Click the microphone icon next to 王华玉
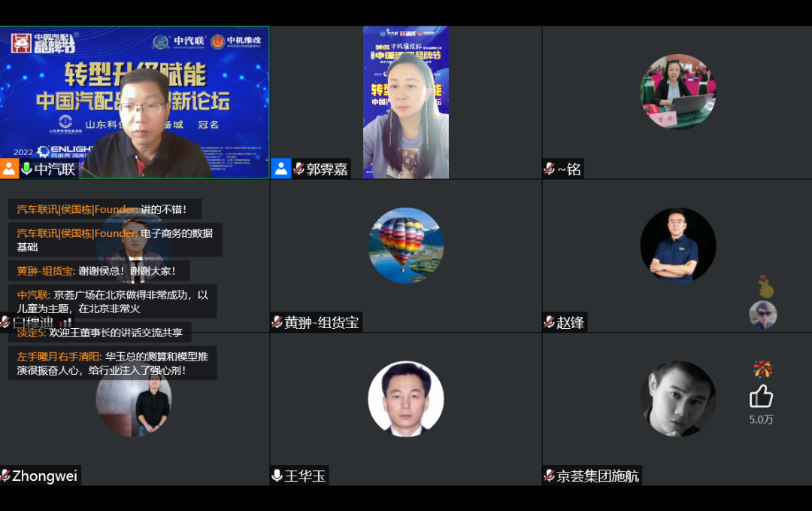This screenshot has width=812, height=511. (x=277, y=476)
